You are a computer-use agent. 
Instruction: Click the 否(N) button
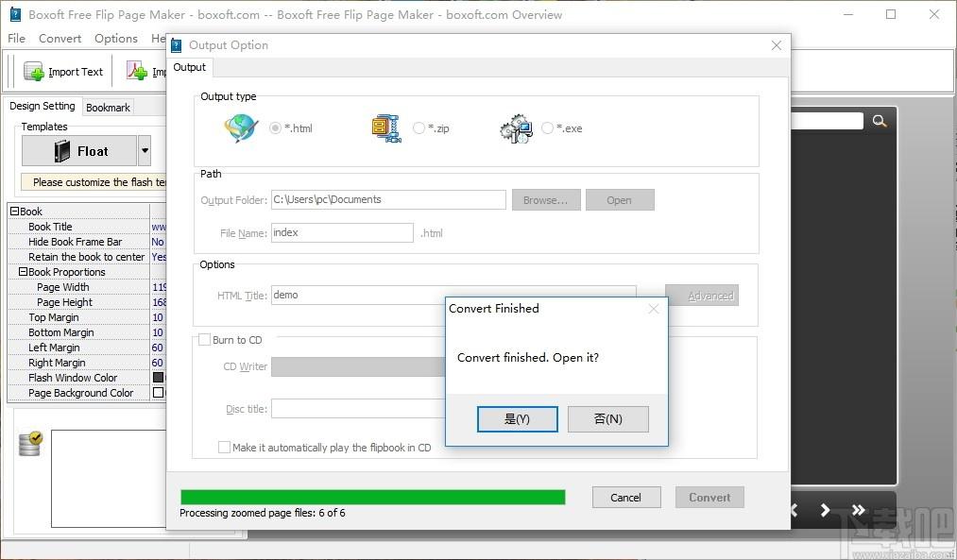(x=607, y=419)
